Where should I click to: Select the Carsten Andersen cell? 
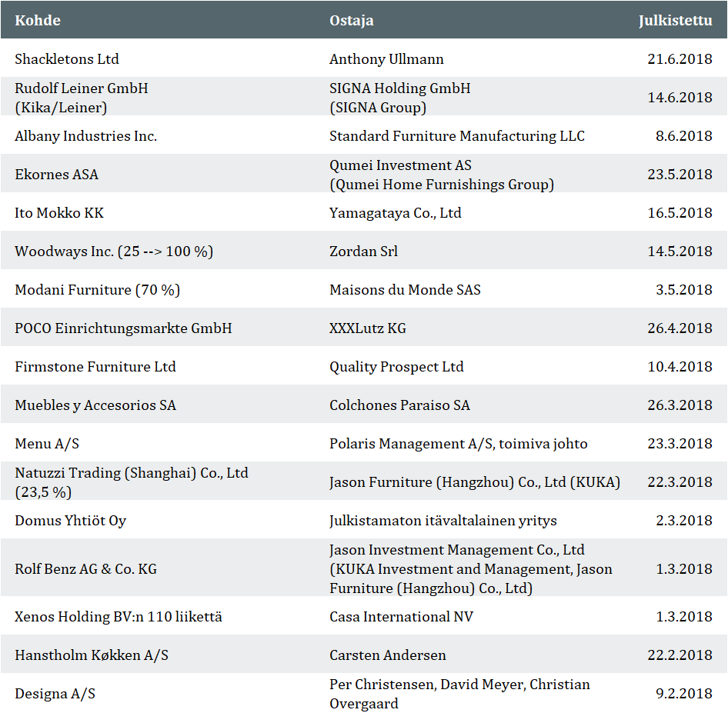pos(388,655)
